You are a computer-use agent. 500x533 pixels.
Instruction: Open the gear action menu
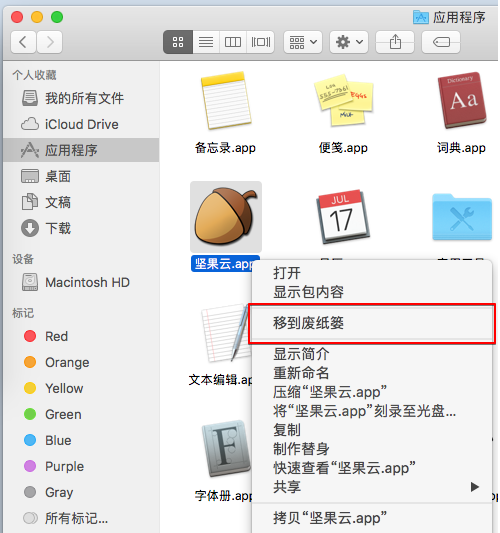(x=349, y=42)
